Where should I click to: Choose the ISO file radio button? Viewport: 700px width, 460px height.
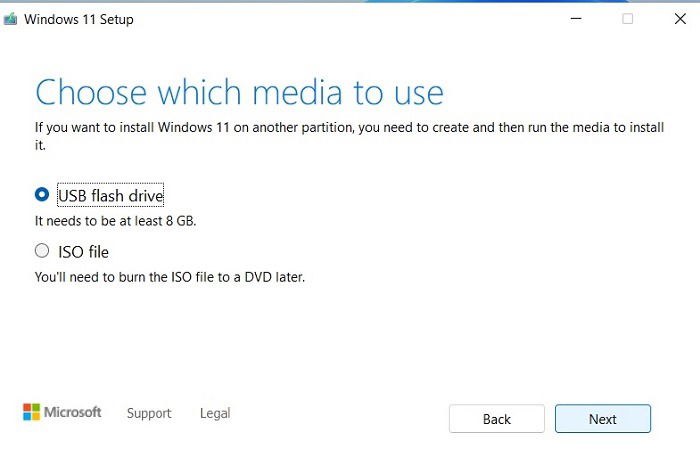click(42, 251)
